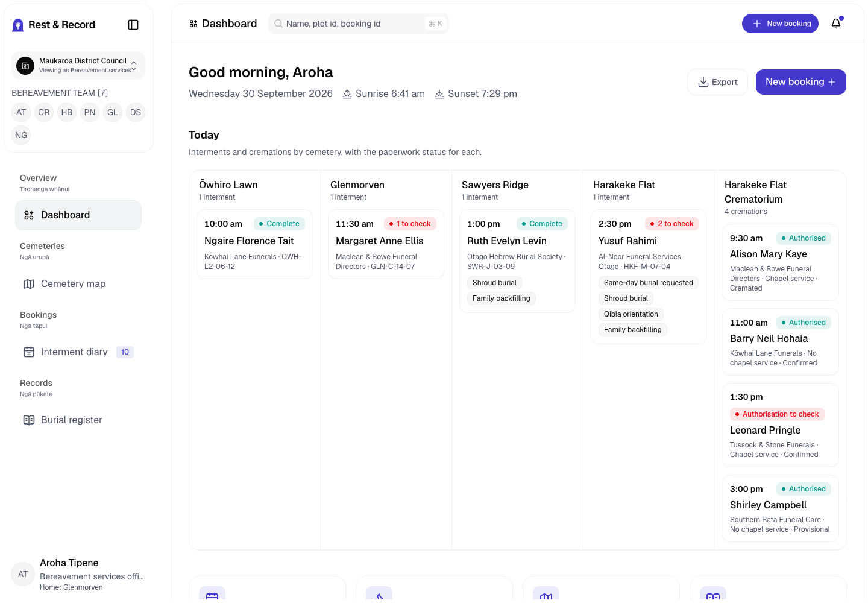Open Shirley Campbell cremation

coord(781,508)
